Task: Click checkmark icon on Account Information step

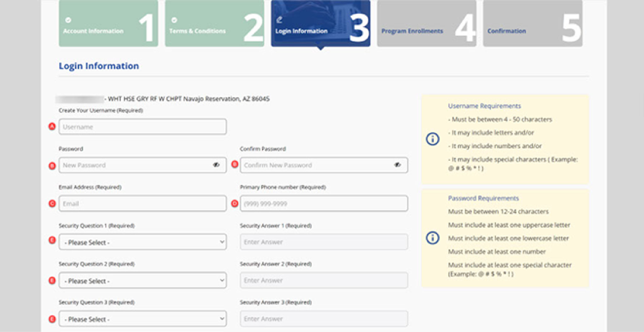Action: pyautogui.click(x=68, y=20)
